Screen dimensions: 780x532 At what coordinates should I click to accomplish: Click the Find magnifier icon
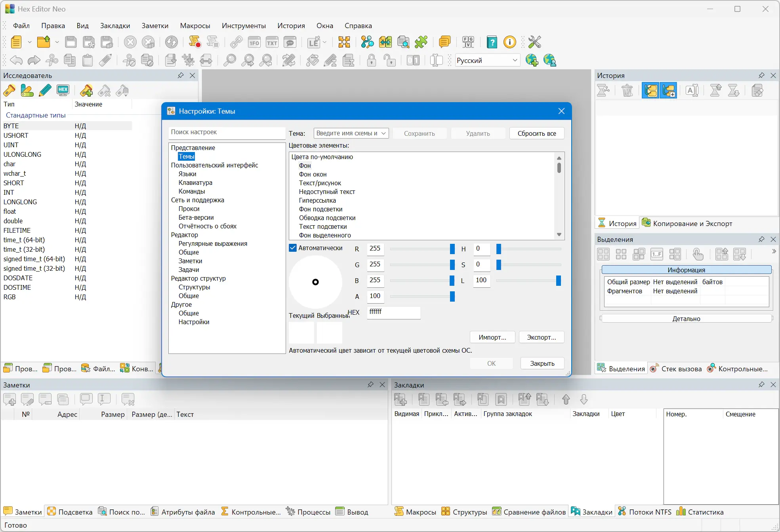229,61
